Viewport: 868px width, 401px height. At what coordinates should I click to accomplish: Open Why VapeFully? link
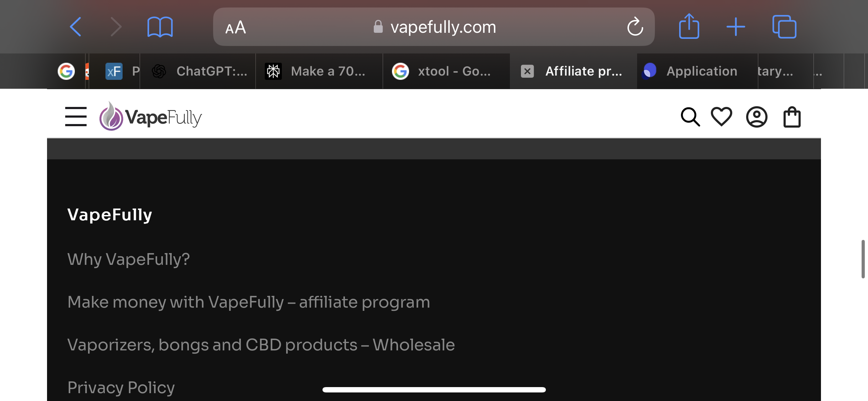tap(129, 259)
